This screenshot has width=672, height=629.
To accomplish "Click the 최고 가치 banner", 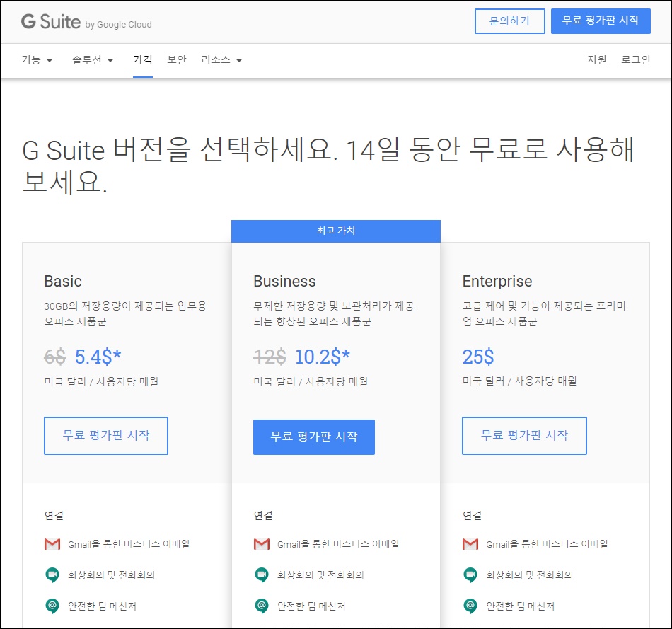I will [x=336, y=231].
